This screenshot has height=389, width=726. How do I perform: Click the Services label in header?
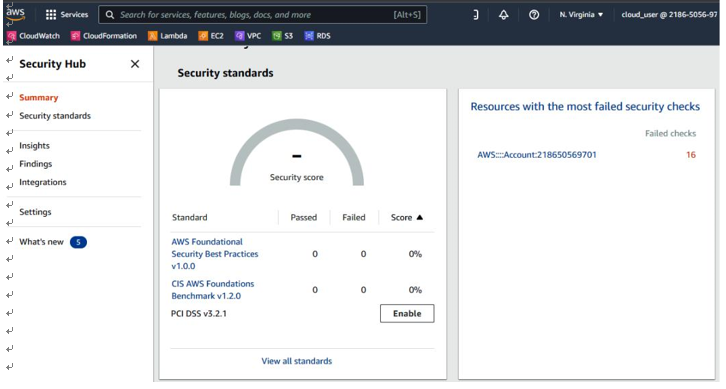click(x=74, y=15)
